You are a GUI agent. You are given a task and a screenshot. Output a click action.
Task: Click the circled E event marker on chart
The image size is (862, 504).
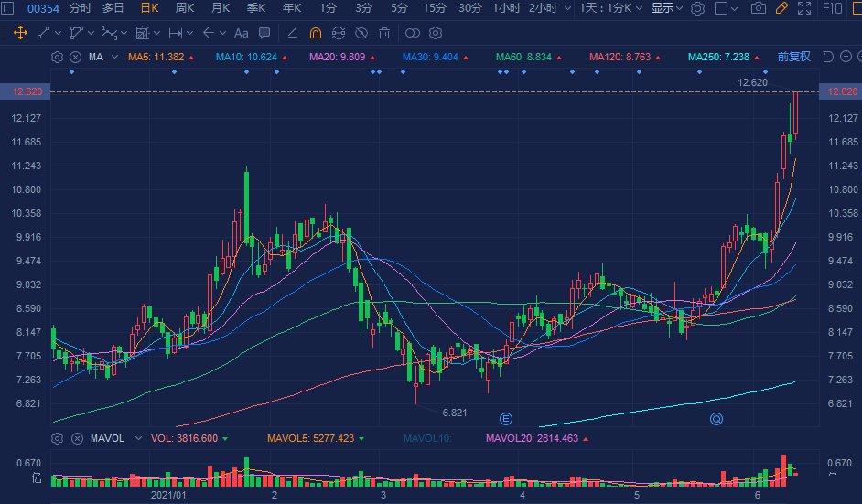click(505, 419)
